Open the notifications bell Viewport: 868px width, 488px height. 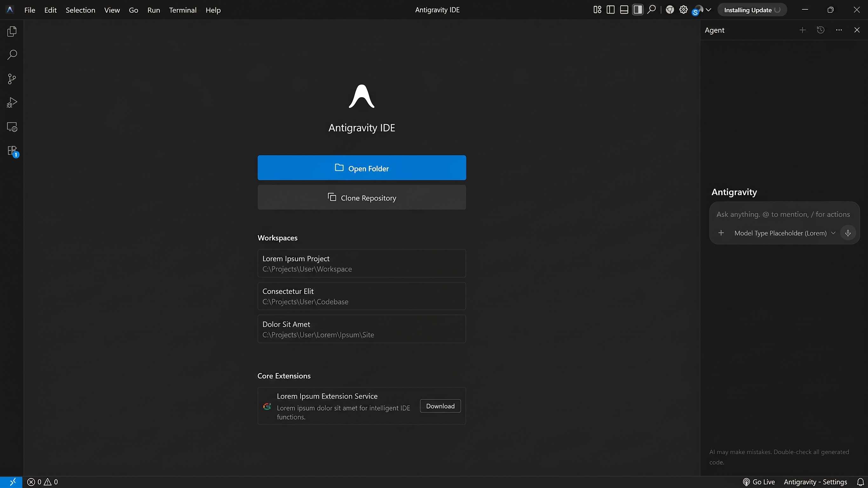(x=860, y=482)
